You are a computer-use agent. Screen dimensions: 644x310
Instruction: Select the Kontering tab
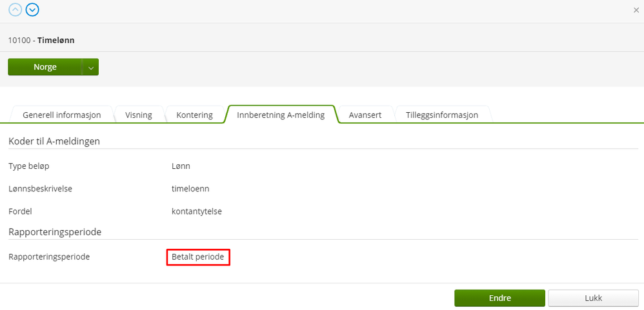pos(195,115)
